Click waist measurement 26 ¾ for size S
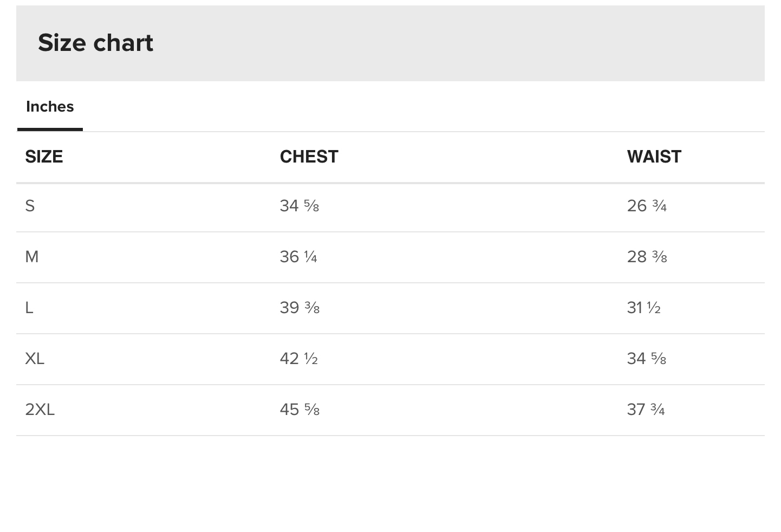Screen dimensions: 781x532 coord(647,206)
